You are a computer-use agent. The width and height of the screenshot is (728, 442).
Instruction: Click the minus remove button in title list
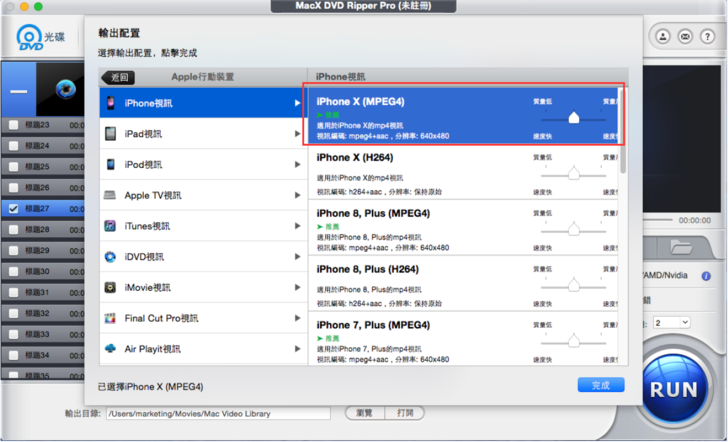click(x=19, y=91)
